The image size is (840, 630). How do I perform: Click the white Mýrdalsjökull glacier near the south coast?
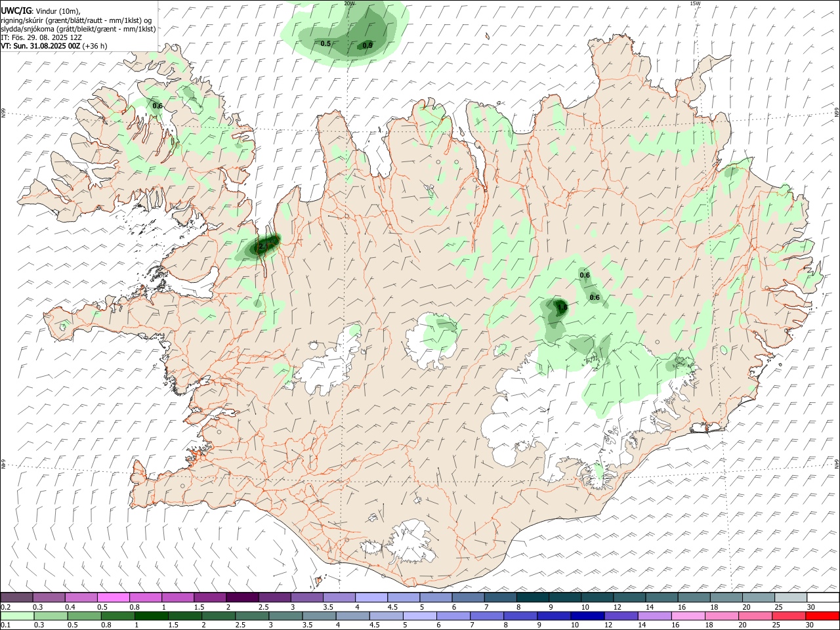coord(412,543)
